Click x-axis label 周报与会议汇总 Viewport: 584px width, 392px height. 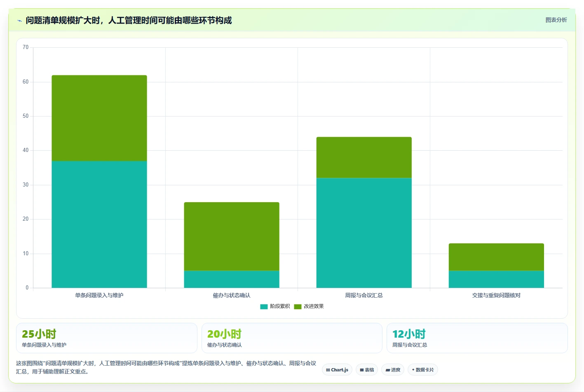[364, 295]
